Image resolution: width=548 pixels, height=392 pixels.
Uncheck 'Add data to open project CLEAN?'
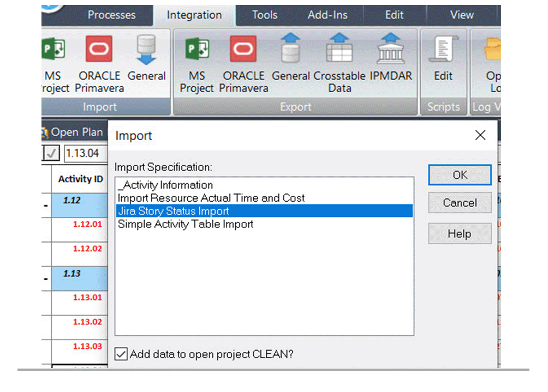(120, 354)
